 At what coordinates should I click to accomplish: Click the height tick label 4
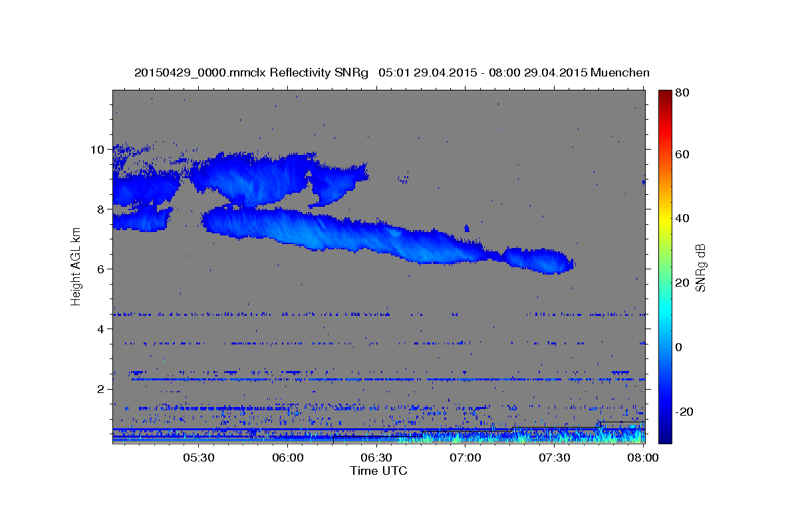[x=100, y=329]
